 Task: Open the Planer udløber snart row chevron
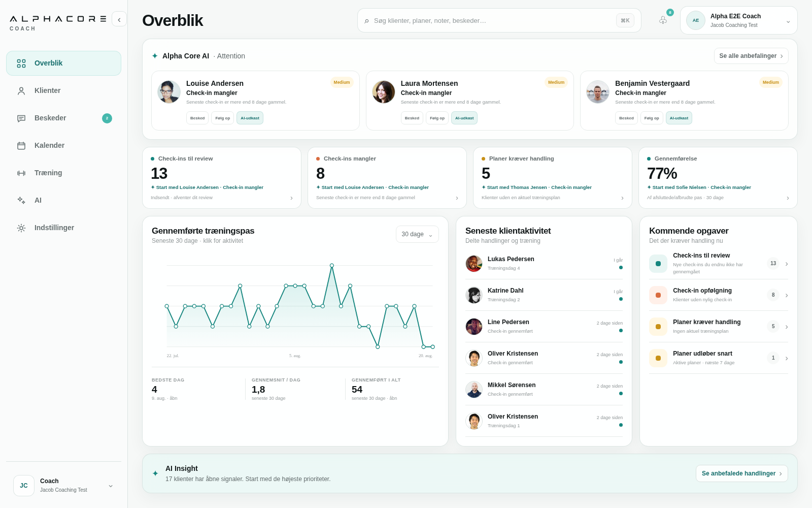click(787, 358)
